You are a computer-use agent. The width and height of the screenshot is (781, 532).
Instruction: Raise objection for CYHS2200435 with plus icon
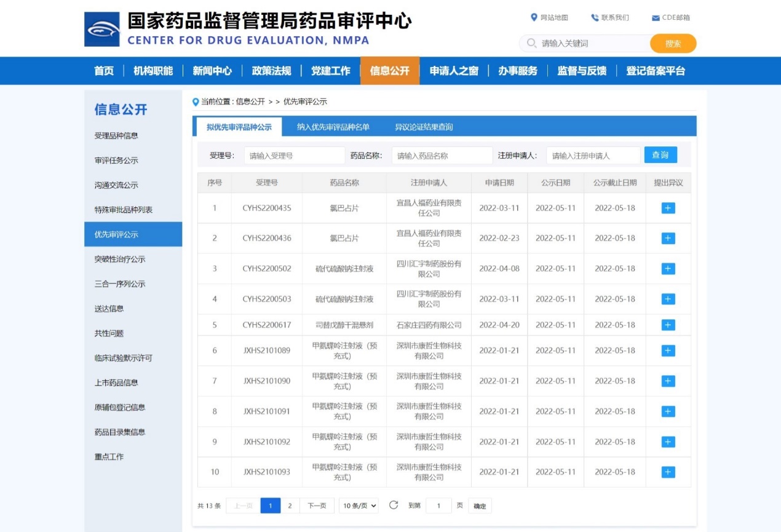click(x=668, y=208)
